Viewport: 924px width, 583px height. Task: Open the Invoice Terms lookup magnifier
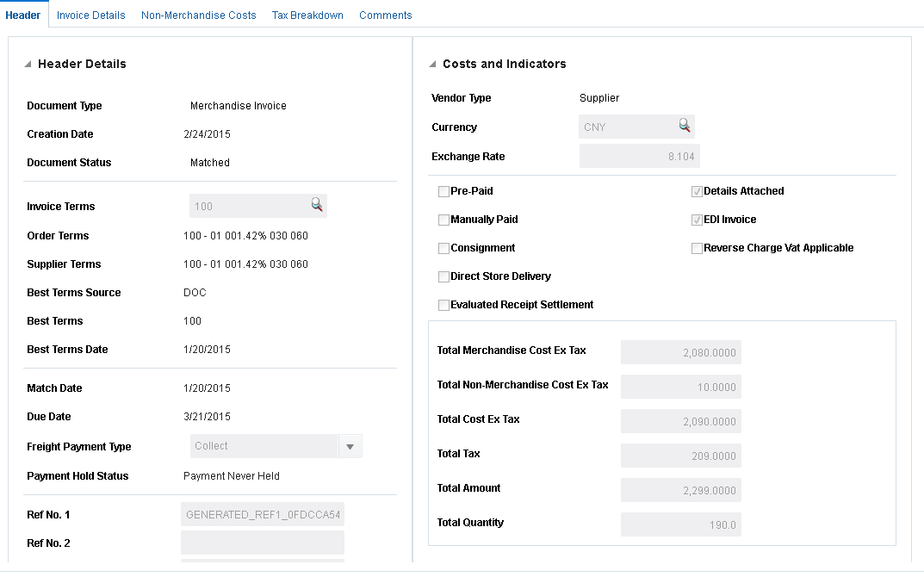coord(317,205)
